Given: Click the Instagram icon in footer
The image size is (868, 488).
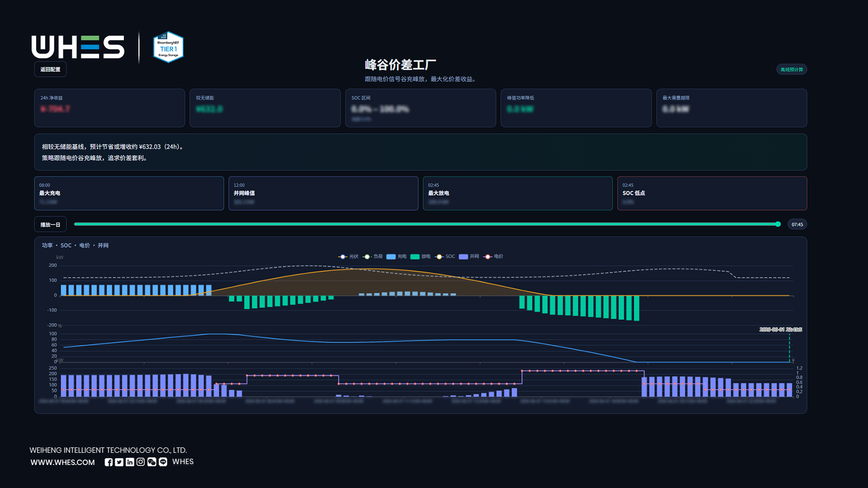Looking at the screenshot, I should coord(141,462).
